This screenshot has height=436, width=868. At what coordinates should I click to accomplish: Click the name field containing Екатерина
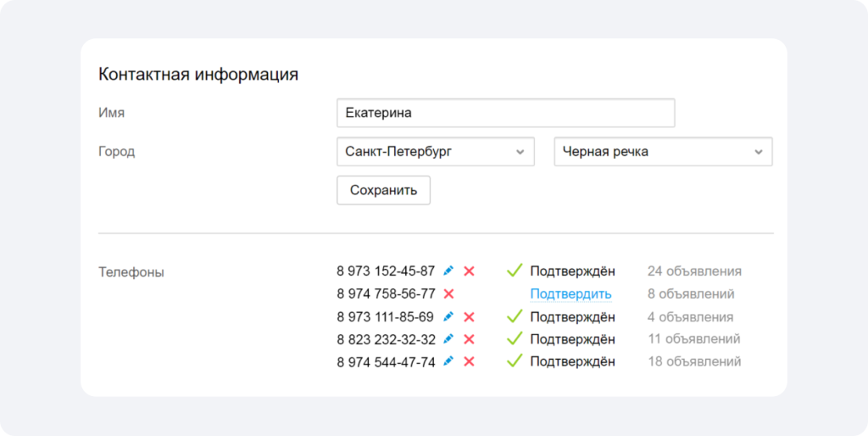506,113
